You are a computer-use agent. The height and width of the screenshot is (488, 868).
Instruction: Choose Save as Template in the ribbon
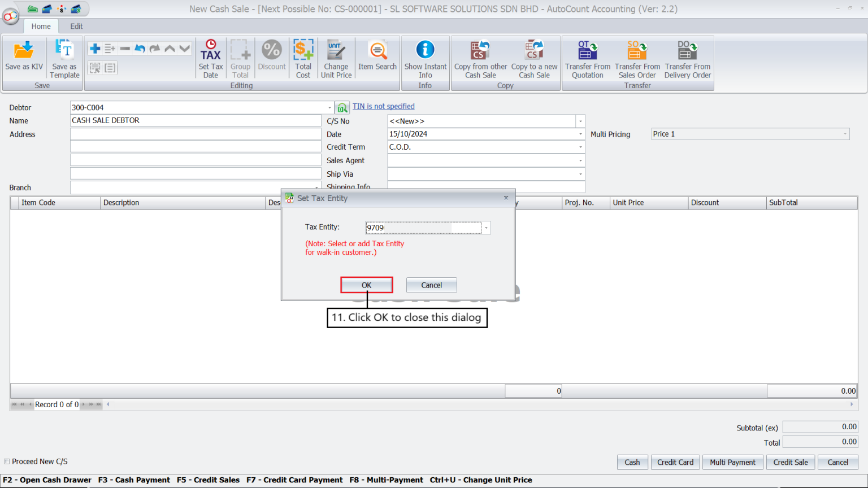pos(64,59)
